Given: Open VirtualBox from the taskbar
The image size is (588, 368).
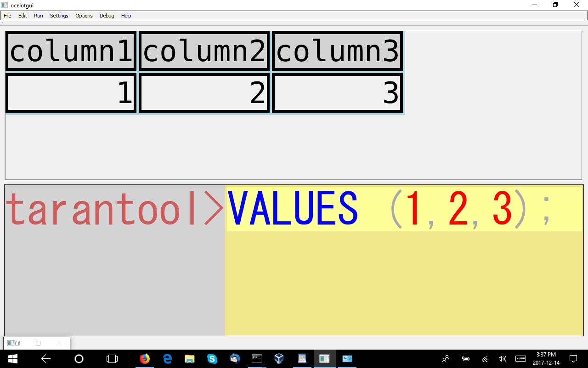Looking at the screenshot, I should pos(279,359).
